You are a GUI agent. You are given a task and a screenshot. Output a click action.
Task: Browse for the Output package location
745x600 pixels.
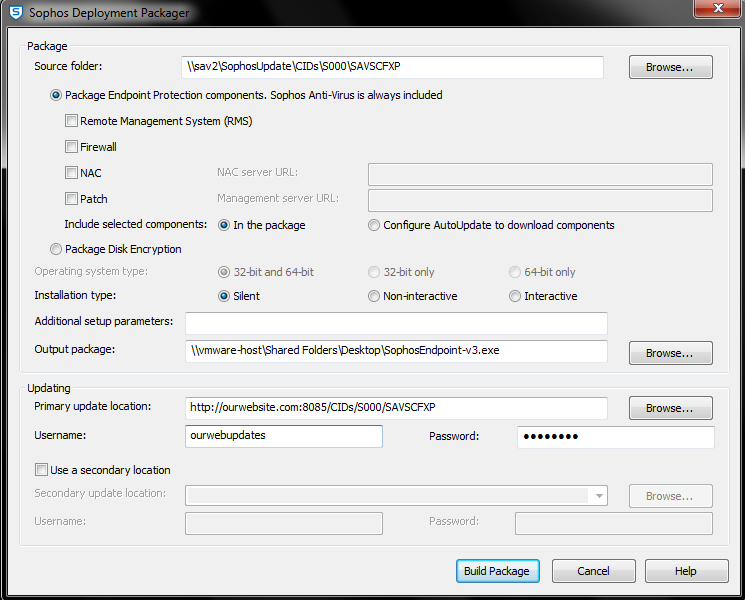click(670, 353)
